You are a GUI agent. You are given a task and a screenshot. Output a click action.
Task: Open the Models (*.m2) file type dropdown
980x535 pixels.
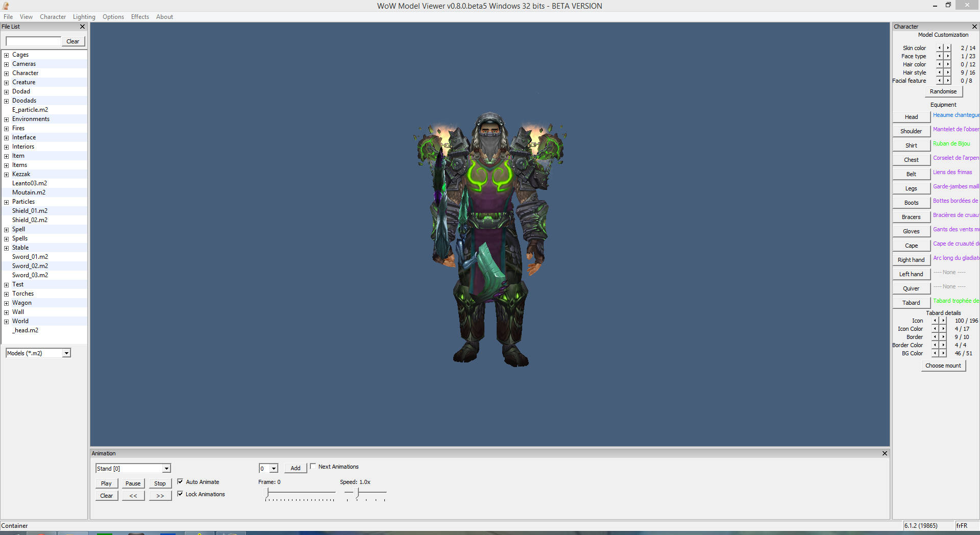point(66,353)
